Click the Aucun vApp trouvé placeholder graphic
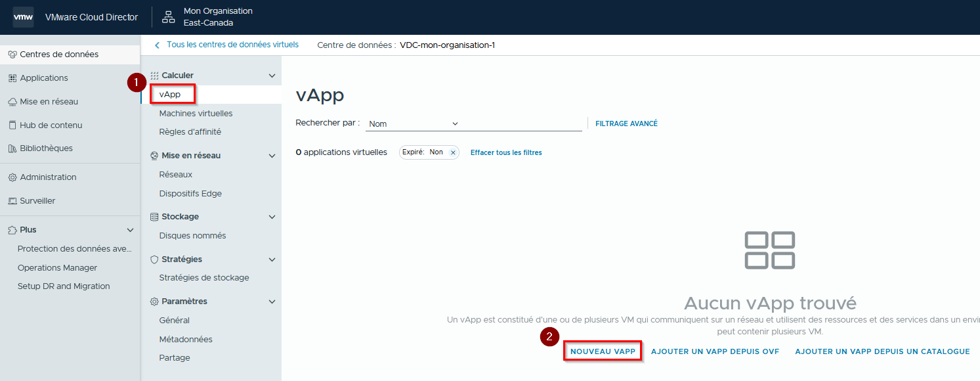980x381 pixels. [x=770, y=250]
